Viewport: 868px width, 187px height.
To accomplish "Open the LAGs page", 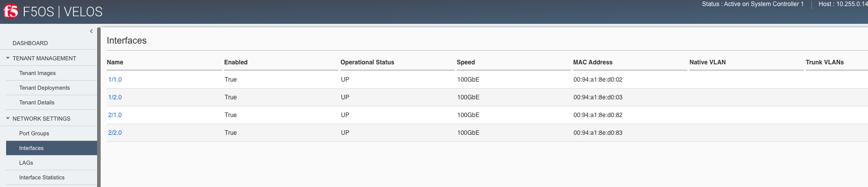I will click(x=26, y=163).
